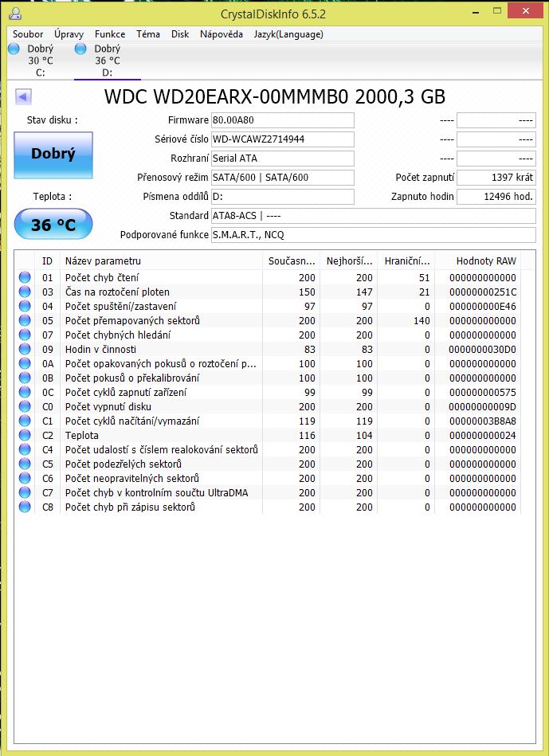Click status orb of attribute 07 row
Screen dimensions: 549x756
(x=25, y=335)
